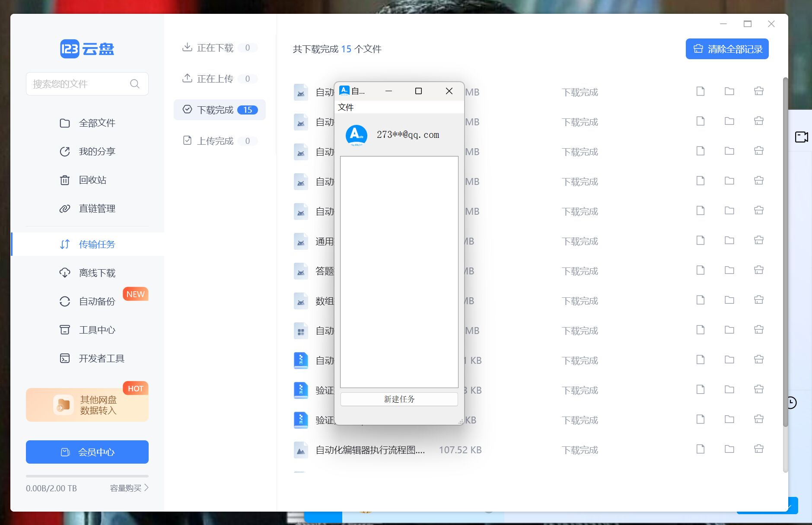Focus the 搜索您的文件 search field

(x=87, y=84)
